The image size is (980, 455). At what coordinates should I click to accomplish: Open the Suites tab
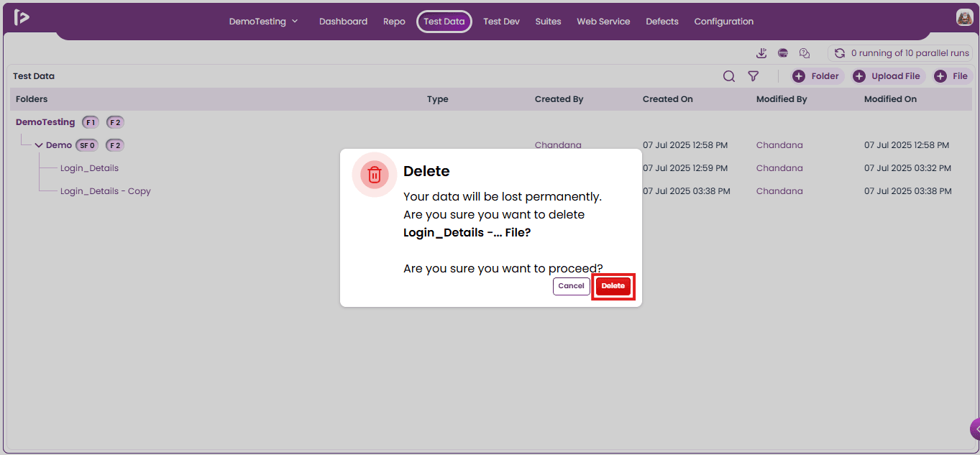(x=548, y=22)
